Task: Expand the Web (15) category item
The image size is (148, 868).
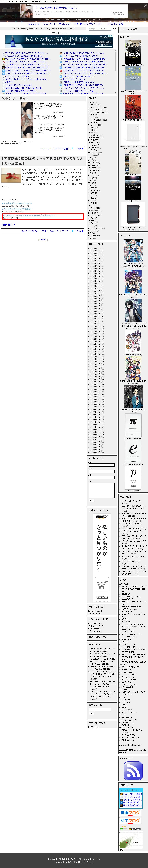Action: coord(94,127)
